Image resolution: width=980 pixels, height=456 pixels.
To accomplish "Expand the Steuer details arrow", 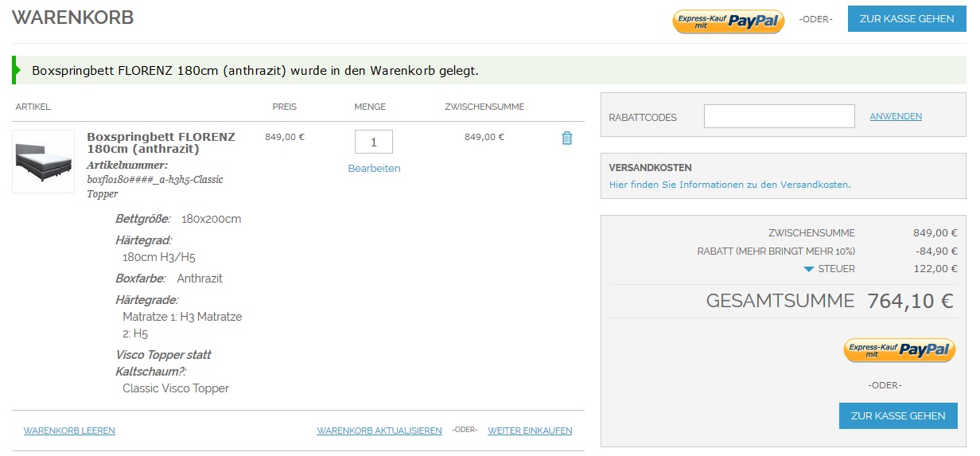I will [x=809, y=269].
